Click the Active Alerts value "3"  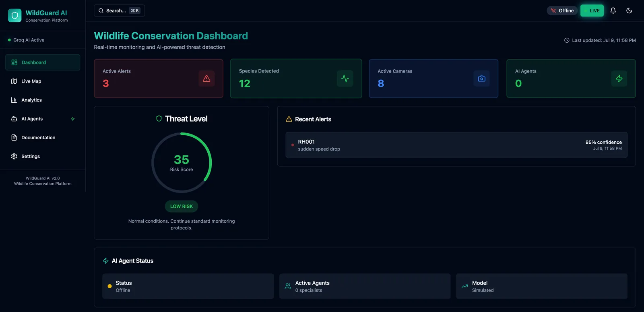click(106, 83)
